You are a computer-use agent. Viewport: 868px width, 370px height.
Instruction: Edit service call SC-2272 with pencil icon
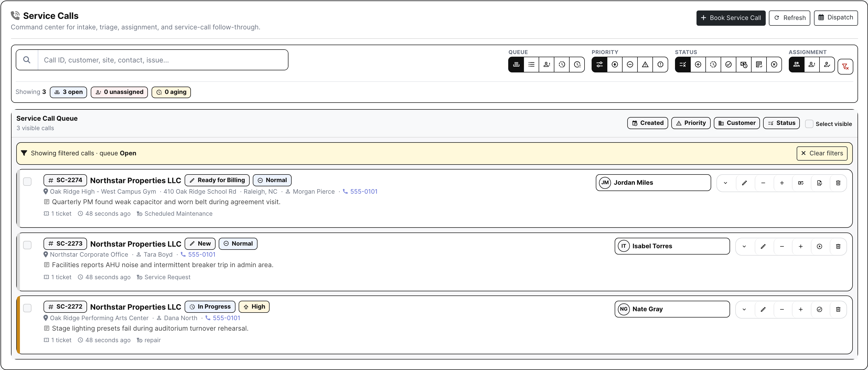pyautogui.click(x=763, y=309)
